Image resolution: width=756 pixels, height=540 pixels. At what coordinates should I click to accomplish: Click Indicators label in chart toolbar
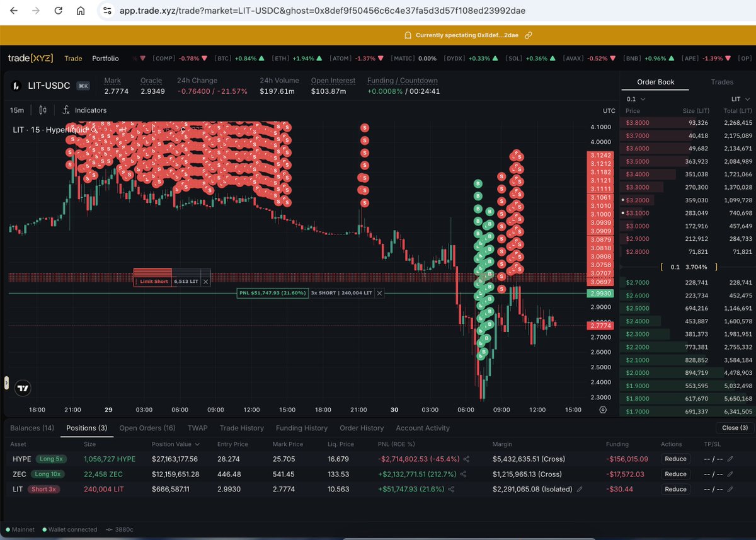tap(91, 110)
